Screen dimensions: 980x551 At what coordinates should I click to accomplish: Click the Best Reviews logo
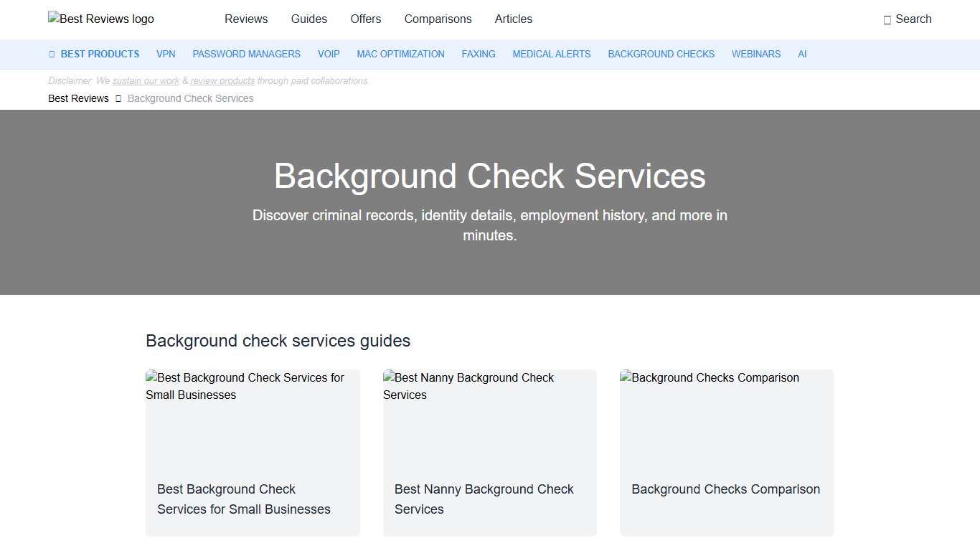(100, 19)
